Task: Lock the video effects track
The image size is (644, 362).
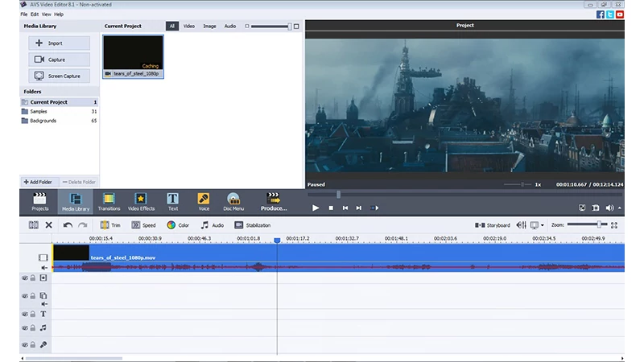Action: pyautogui.click(x=33, y=278)
